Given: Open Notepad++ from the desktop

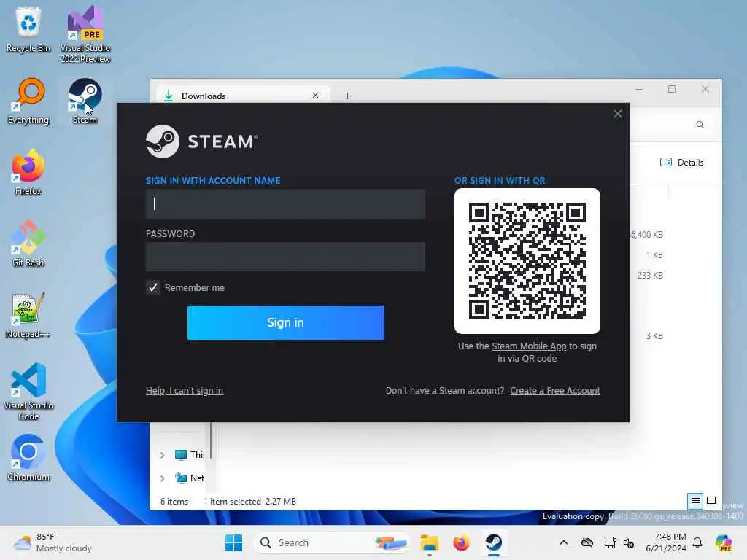Looking at the screenshot, I should pyautogui.click(x=28, y=315).
